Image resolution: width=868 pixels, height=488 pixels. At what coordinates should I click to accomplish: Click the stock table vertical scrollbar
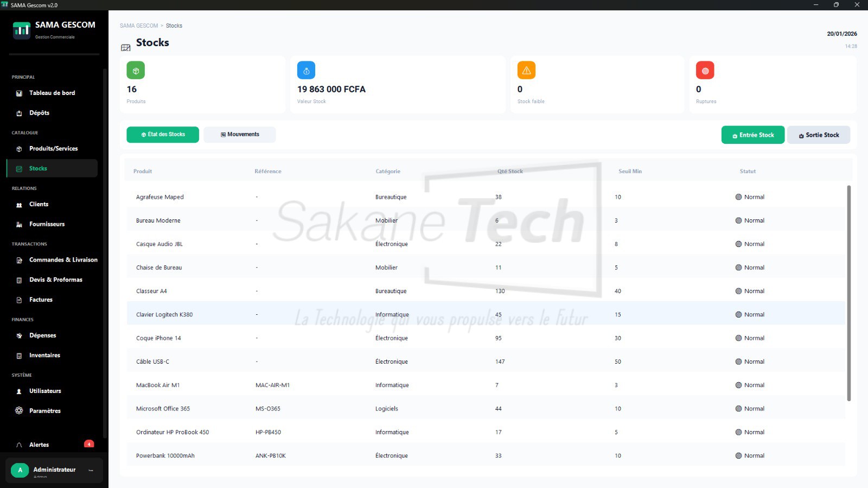click(x=849, y=293)
